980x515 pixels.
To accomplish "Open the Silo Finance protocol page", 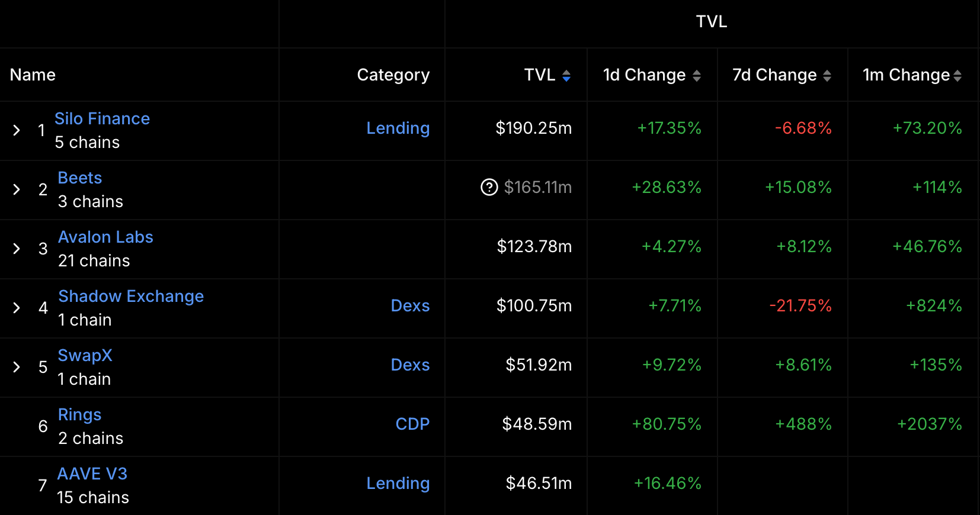I will coord(103,118).
